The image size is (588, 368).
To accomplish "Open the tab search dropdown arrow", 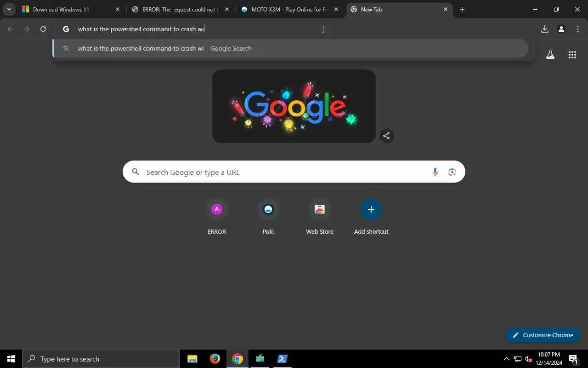I will (9, 9).
